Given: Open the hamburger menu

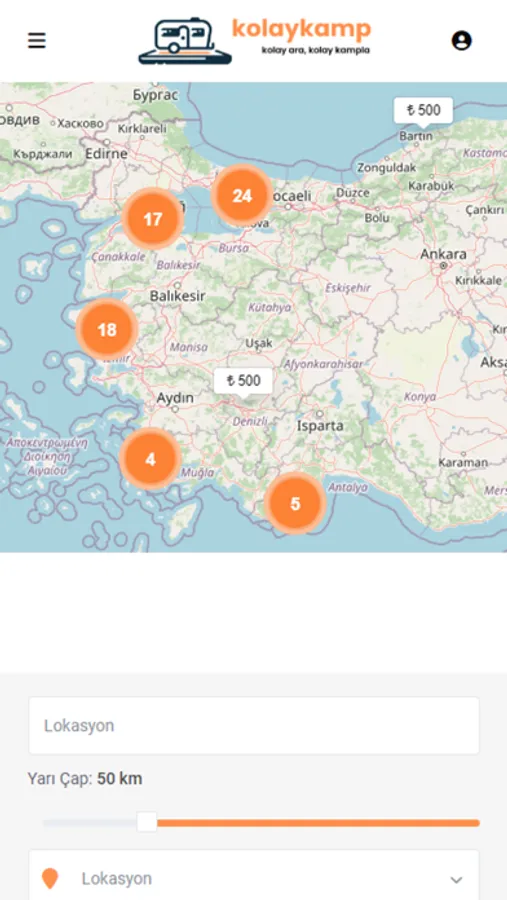Looking at the screenshot, I should pyautogui.click(x=37, y=41).
